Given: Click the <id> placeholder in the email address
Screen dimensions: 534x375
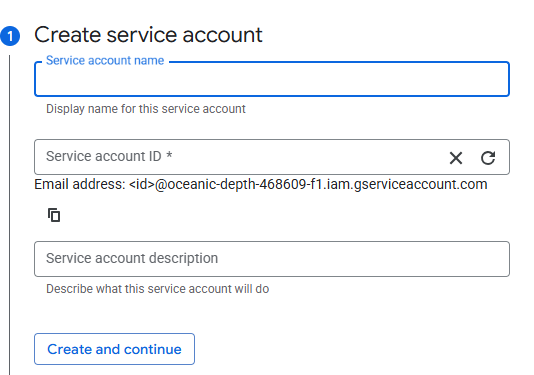Looking at the screenshot, I should click(x=142, y=185).
